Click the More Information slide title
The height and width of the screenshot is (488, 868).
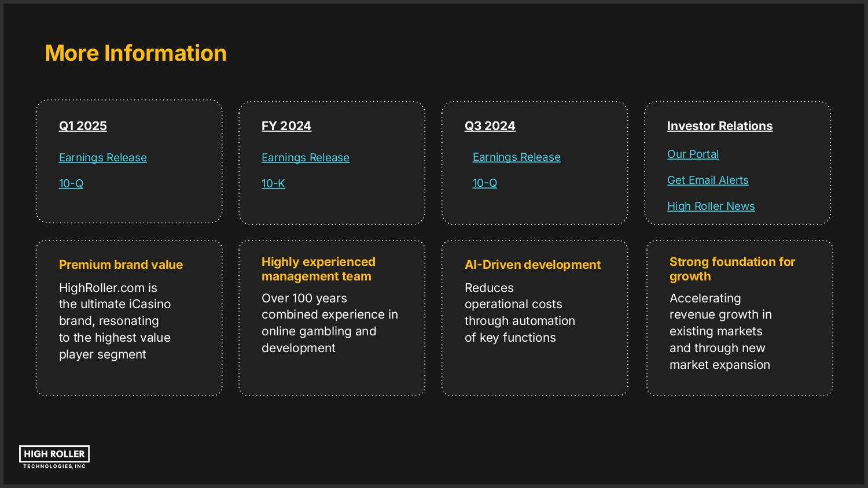click(135, 53)
